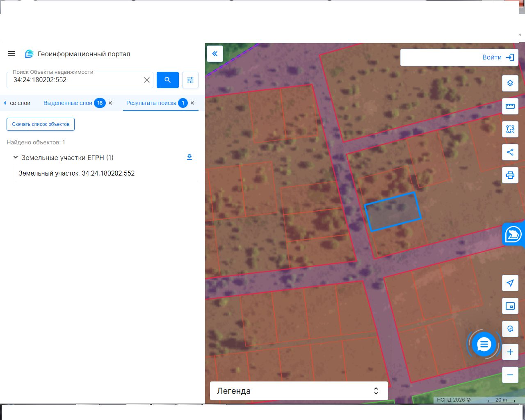Open search filter settings
Viewport: 525px width, 420px height.
pyautogui.click(x=190, y=80)
